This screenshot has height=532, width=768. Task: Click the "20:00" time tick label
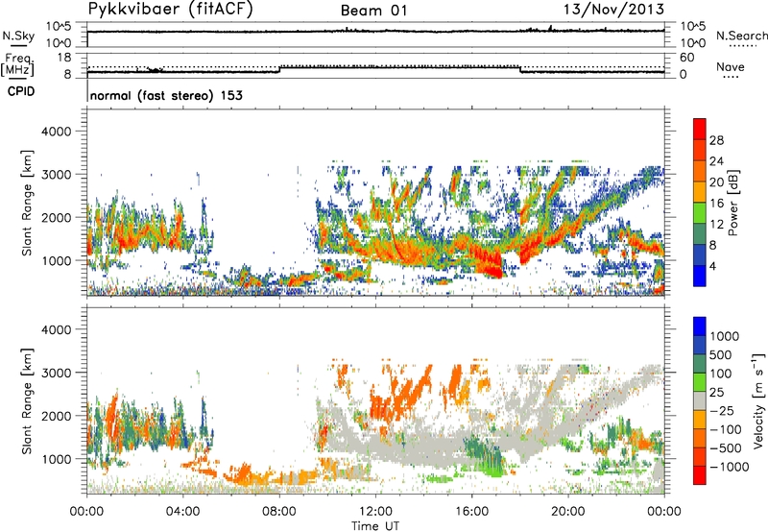click(568, 512)
